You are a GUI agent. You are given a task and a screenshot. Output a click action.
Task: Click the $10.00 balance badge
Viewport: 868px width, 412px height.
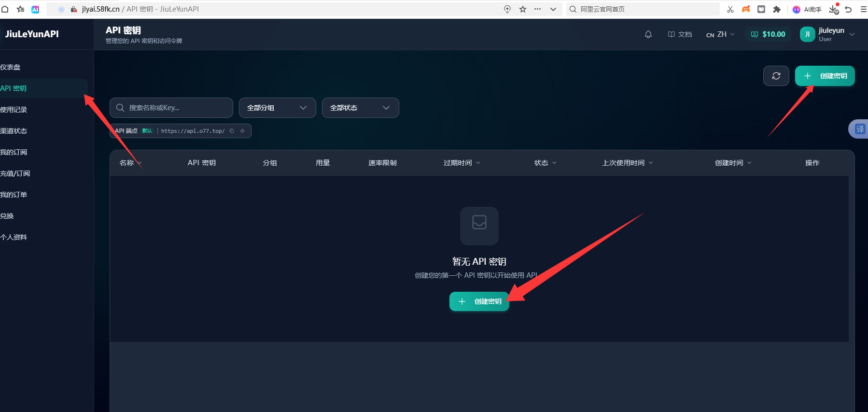click(768, 34)
